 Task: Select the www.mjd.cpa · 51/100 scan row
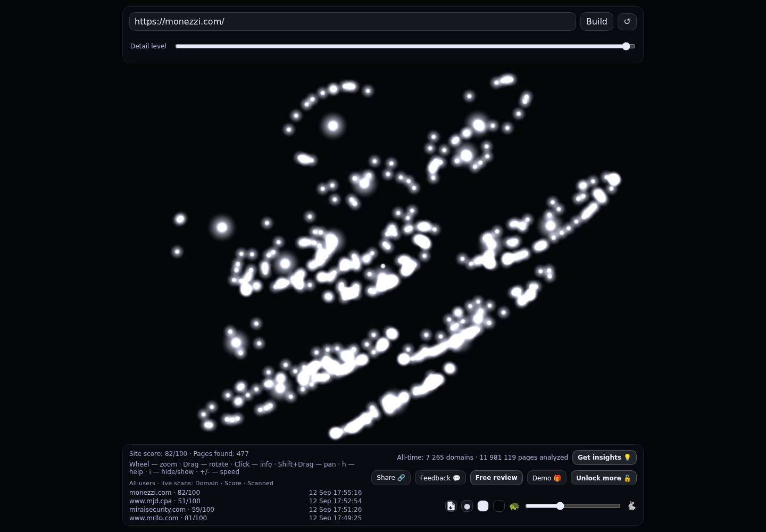point(246,501)
